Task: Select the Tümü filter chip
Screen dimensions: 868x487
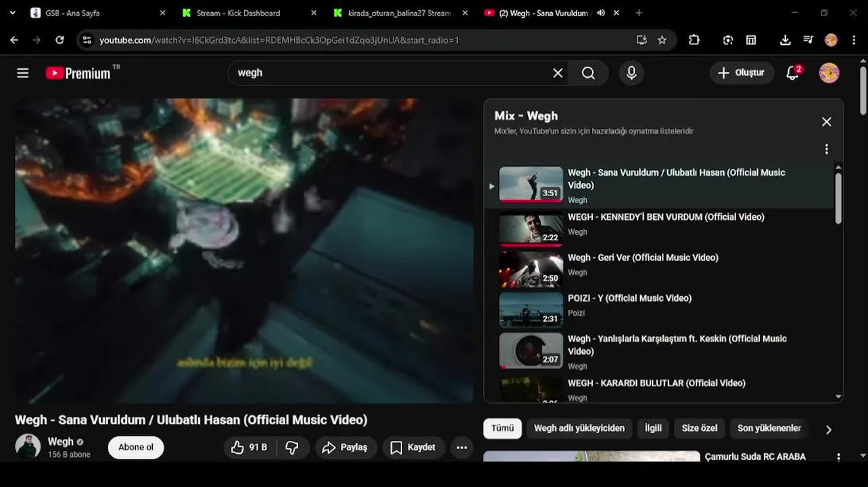Action: click(x=502, y=428)
